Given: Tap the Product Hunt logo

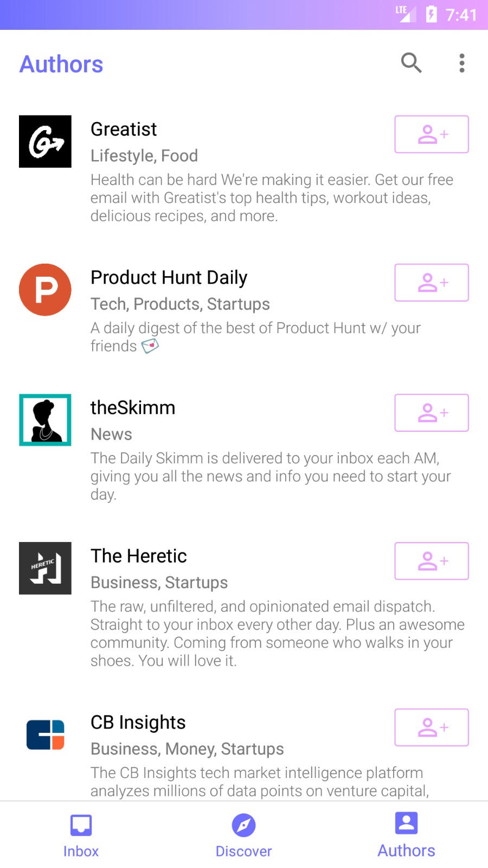Looking at the screenshot, I should click(x=45, y=290).
